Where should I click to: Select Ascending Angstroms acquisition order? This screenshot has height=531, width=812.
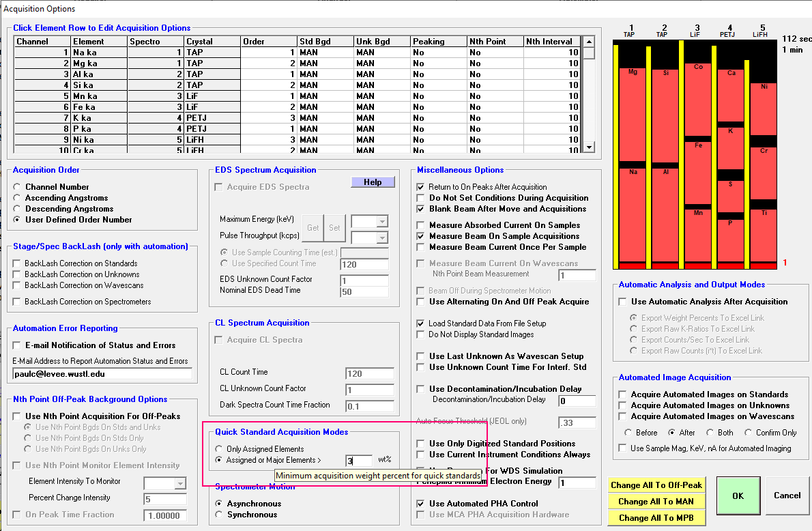tap(17, 198)
